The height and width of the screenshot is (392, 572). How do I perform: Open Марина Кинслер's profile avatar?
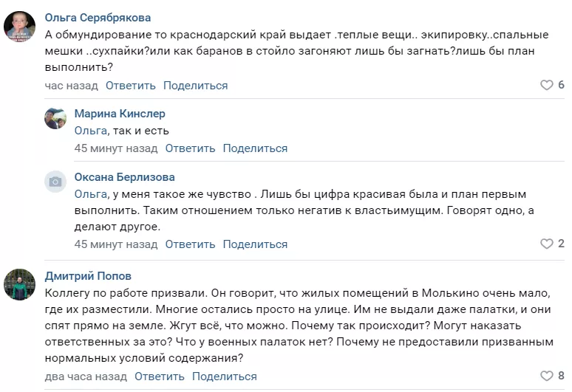[55, 118]
